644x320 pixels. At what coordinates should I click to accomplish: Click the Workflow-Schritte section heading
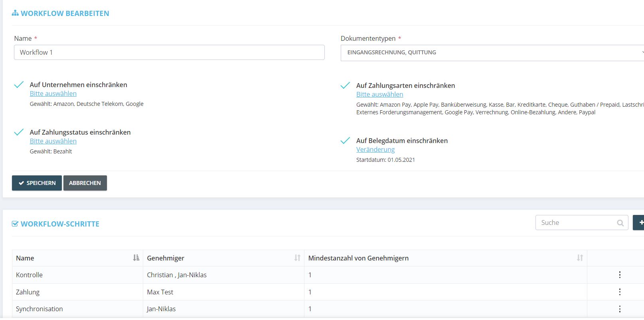[x=60, y=224]
